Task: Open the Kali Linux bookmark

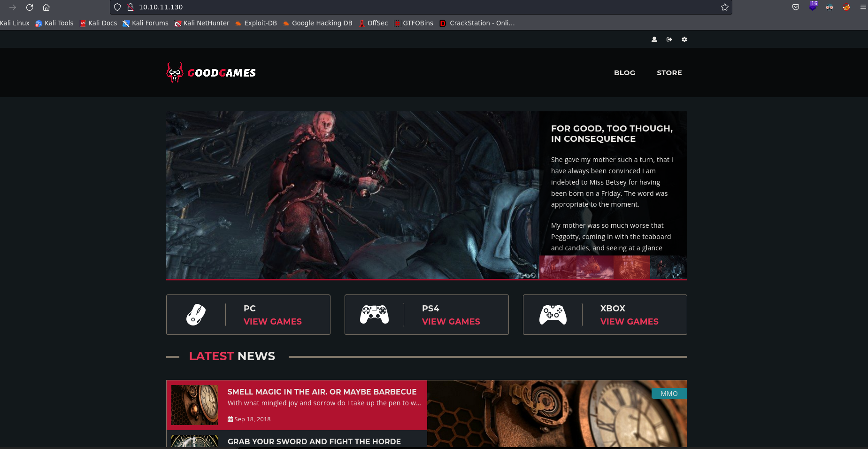Action: pyautogui.click(x=15, y=23)
